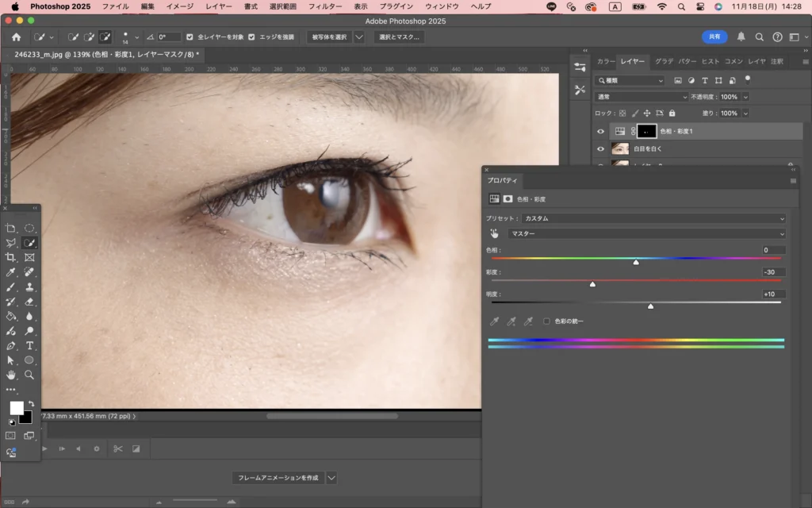
Task: Enable the 色彩の統一 checkbox
Action: coord(546,321)
